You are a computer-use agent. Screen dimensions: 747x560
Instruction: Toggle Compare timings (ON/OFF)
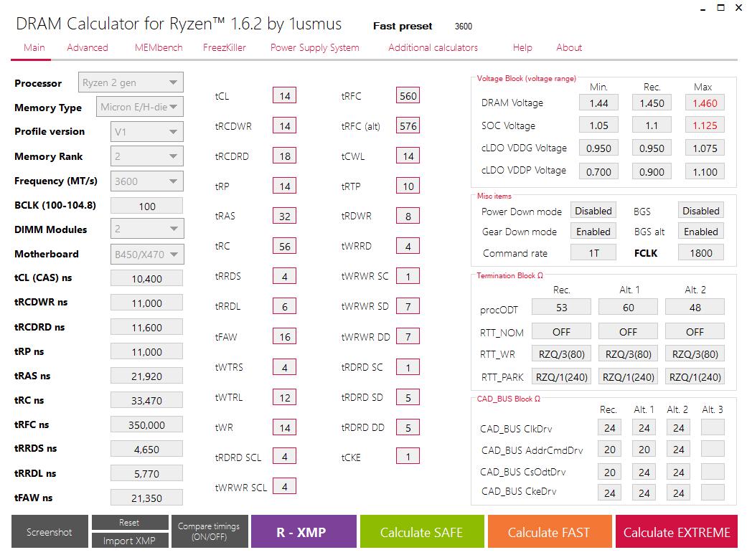209,531
